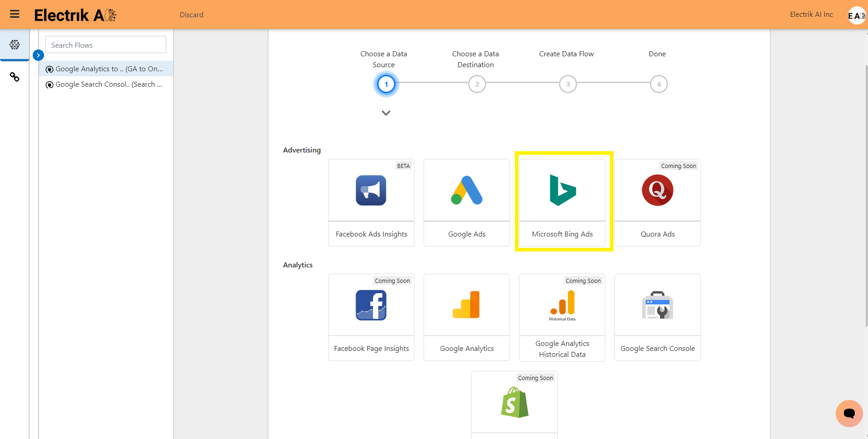Viewport: 868px width, 439px height.
Task: Select Google Analytics to OneDrive flow
Action: (x=105, y=69)
